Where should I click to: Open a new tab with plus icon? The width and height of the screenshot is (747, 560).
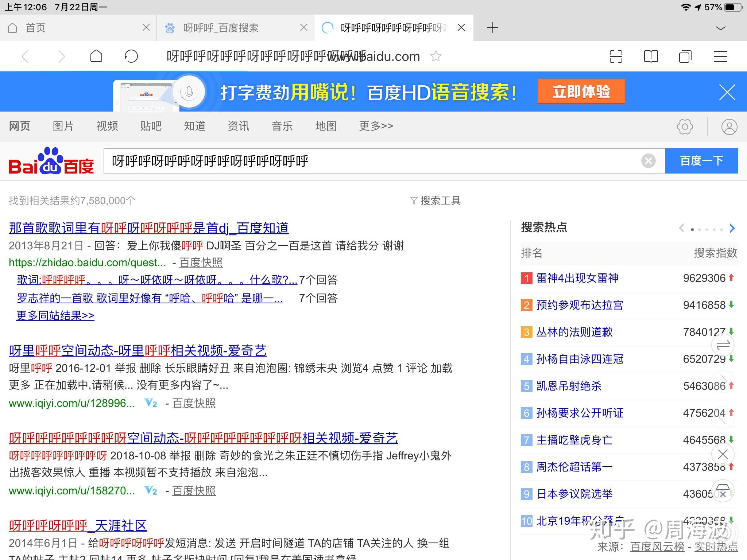[x=492, y=27]
